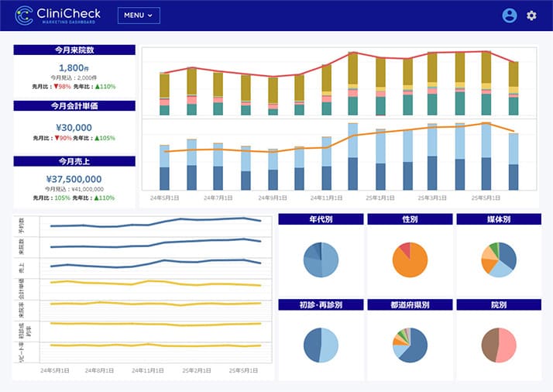Click the 院別 panel header
The width and height of the screenshot is (553, 392).
pyautogui.click(x=499, y=304)
